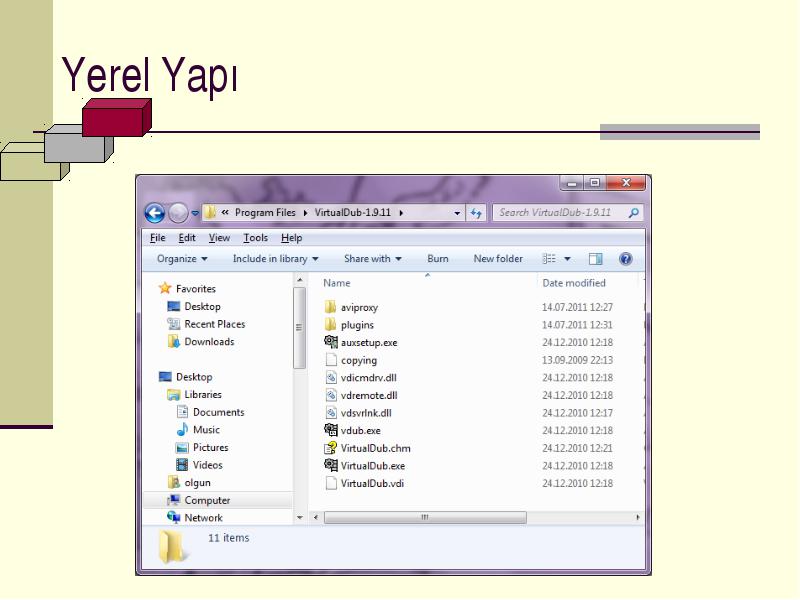800x600 pixels.
Task: Select the VirtualDub.vdi file icon
Action: point(331,483)
